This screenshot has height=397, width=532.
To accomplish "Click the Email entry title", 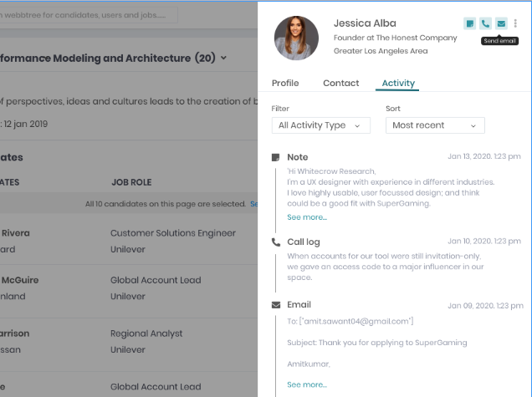I will click(x=299, y=305).
